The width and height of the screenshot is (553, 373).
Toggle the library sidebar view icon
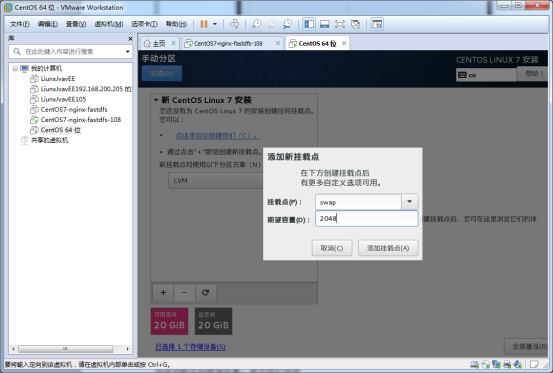coord(309,24)
